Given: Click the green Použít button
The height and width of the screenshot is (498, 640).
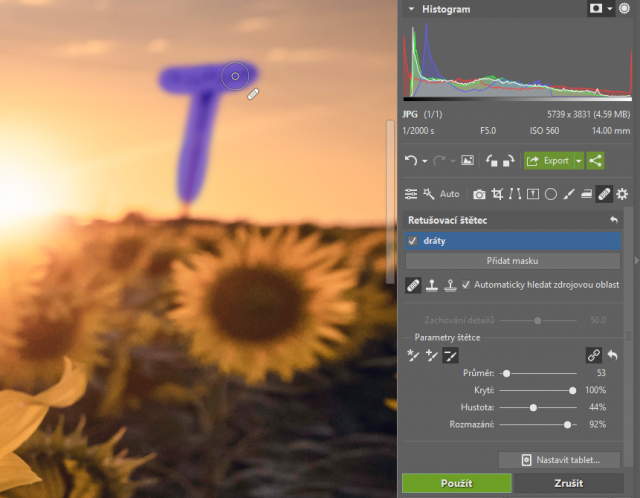Looking at the screenshot, I should click(456, 483).
